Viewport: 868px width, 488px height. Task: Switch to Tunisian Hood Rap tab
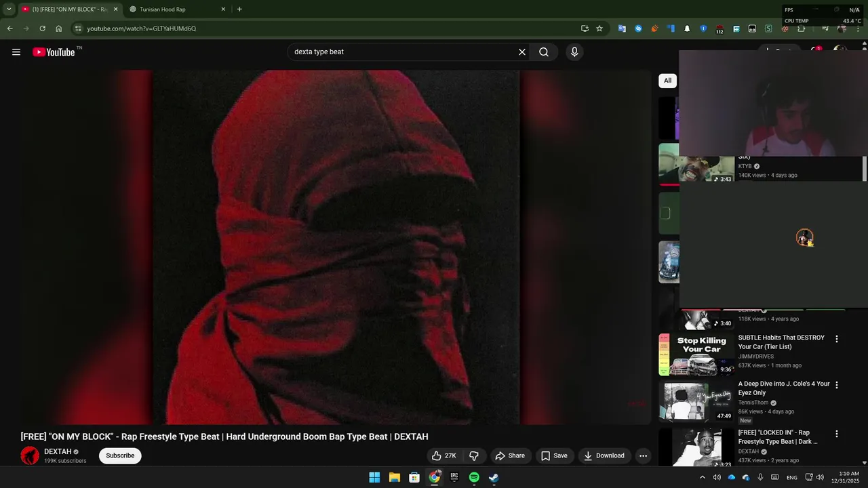click(x=176, y=9)
